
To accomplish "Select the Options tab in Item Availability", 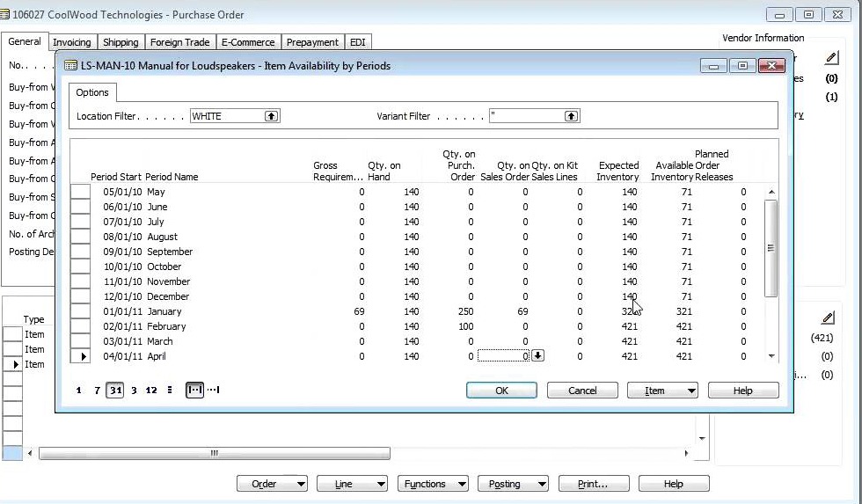I will pos(92,92).
